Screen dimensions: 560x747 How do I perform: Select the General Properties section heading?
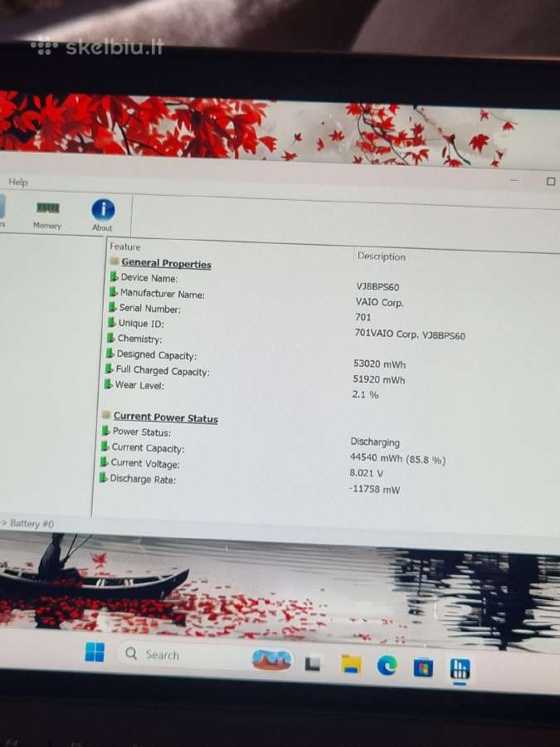tap(166, 263)
